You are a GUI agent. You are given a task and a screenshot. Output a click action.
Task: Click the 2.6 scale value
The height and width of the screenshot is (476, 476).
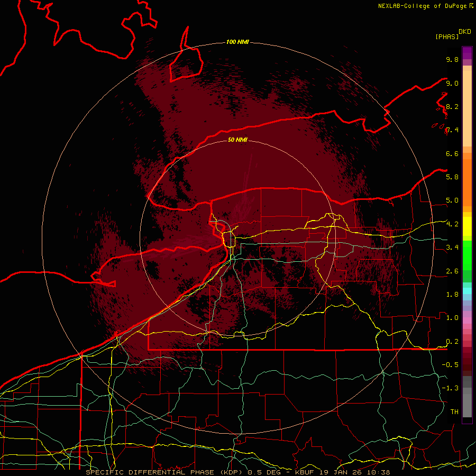452,271
